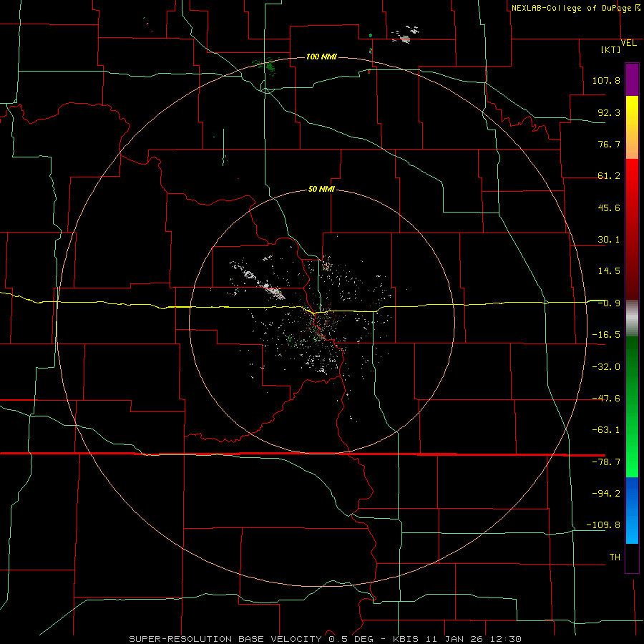Screen dimensions: 644x644
Task: Click the purple segment of the color bar
Action: 632,79
